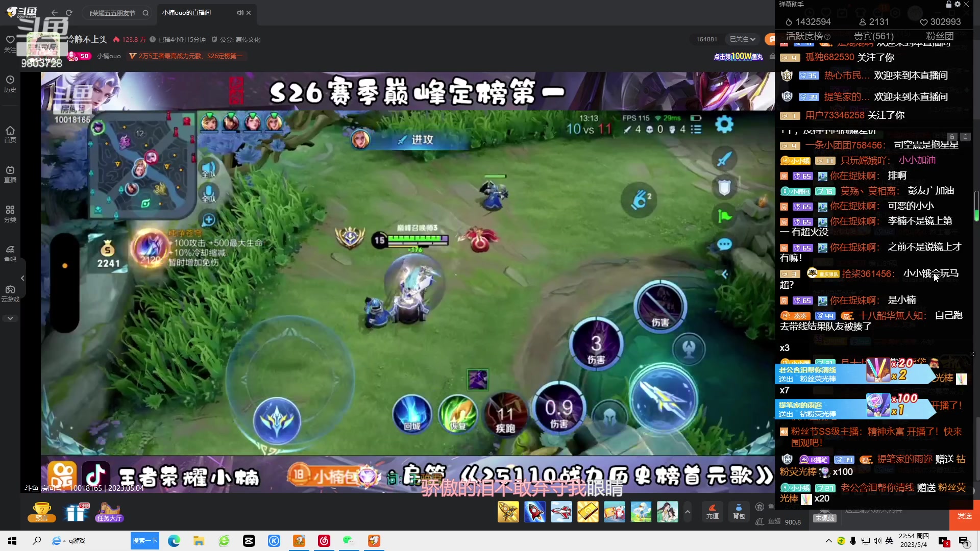Open 弹幕助手 settings gear
The image size is (980, 551).
pos(957,4)
